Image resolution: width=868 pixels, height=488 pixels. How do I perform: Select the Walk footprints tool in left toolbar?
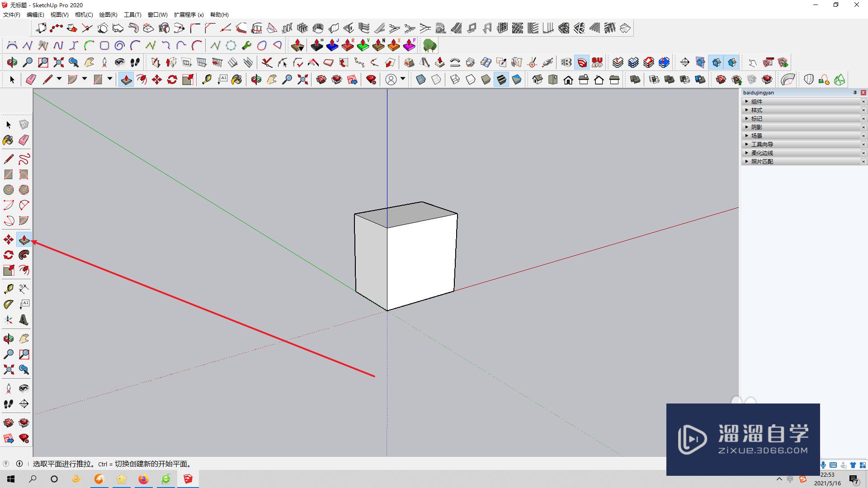coord(9,404)
